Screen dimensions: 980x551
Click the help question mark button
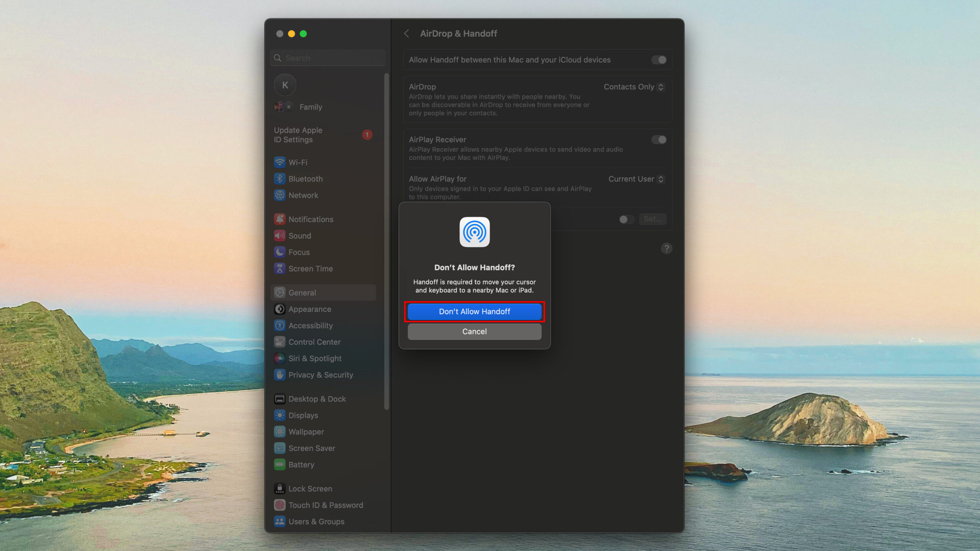pyautogui.click(x=666, y=248)
